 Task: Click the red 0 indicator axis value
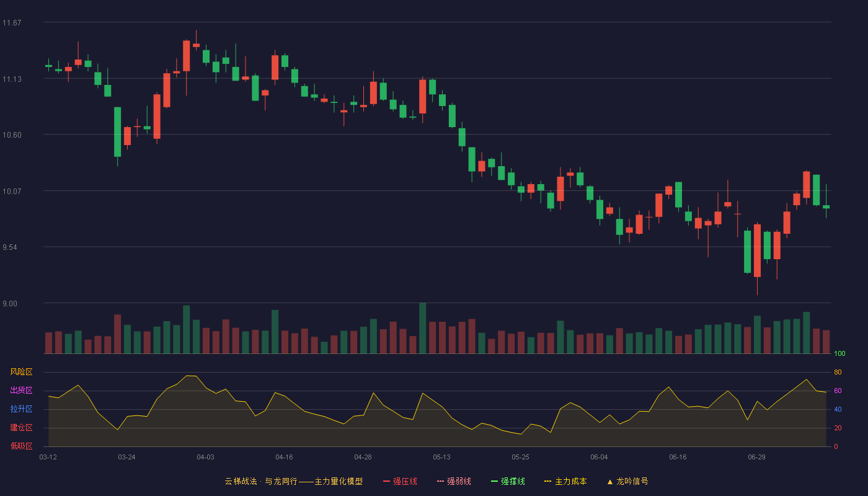coord(836,446)
